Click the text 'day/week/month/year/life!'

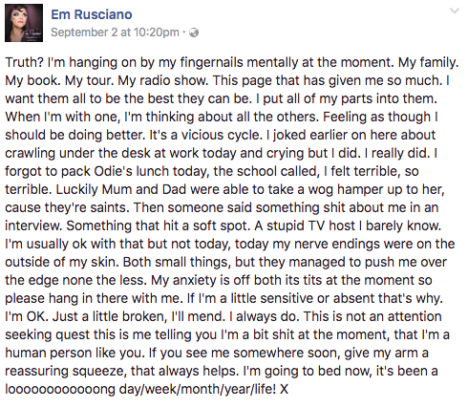pos(197,389)
